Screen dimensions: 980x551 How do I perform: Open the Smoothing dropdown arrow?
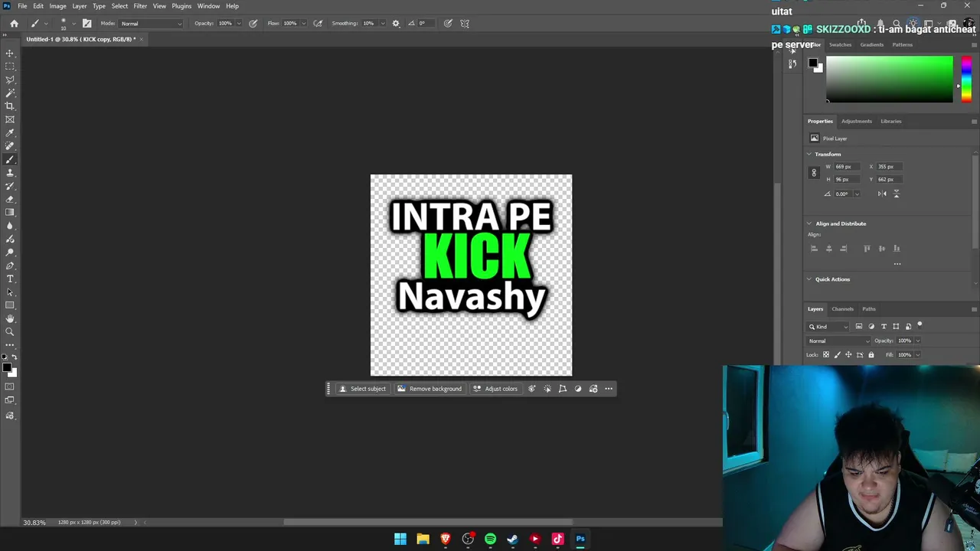pyautogui.click(x=382, y=23)
